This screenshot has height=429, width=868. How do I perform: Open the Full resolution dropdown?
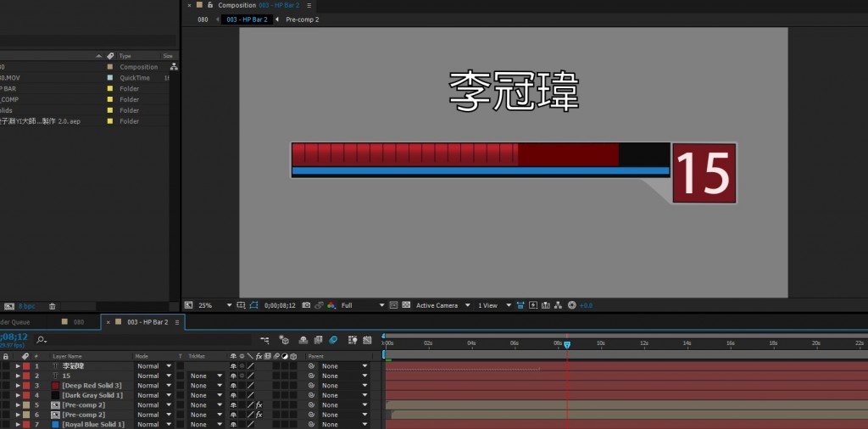click(362, 305)
